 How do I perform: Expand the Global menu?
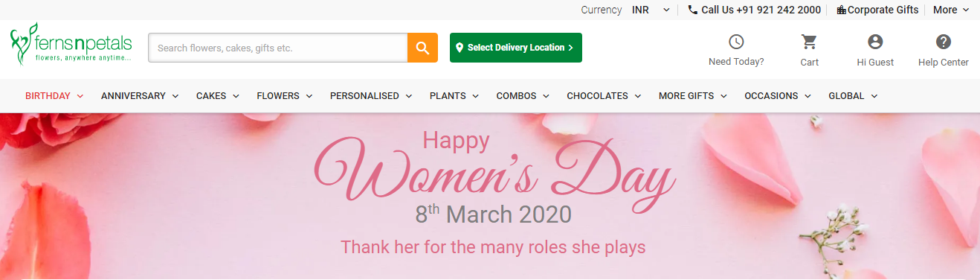(x=853, y=96)
